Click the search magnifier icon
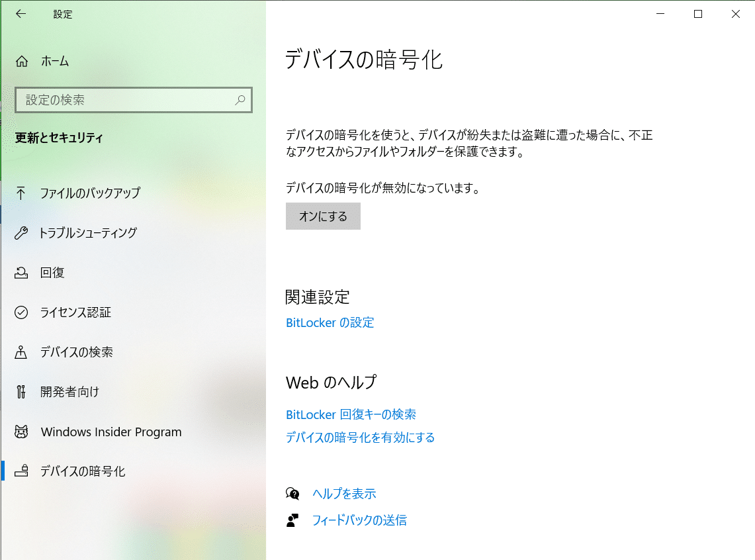755x560 pixels. (x=240, y=100)
